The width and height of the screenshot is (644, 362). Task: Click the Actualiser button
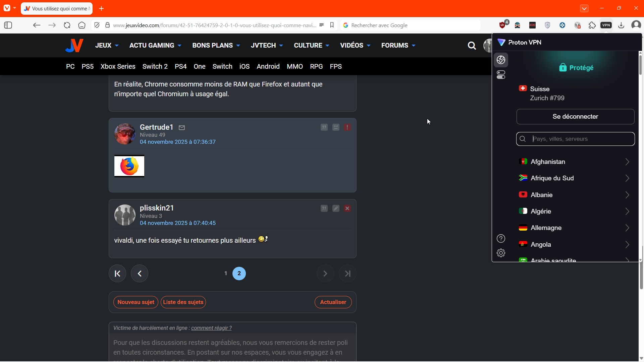click(x=333, y=302)
